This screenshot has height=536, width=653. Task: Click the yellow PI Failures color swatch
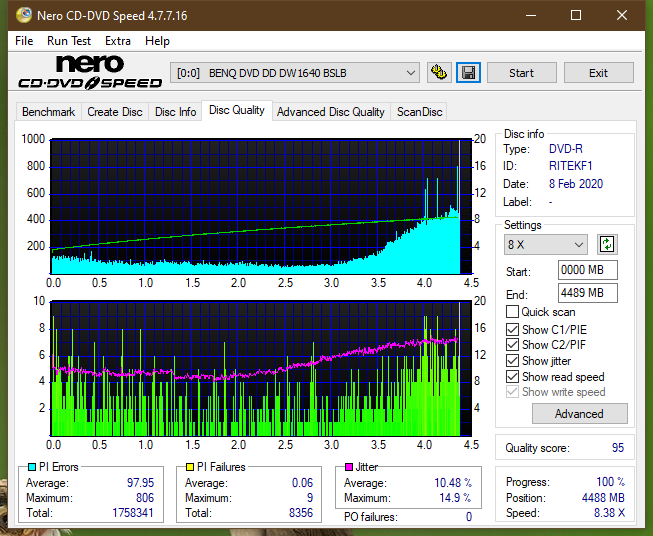coord(190,467)
